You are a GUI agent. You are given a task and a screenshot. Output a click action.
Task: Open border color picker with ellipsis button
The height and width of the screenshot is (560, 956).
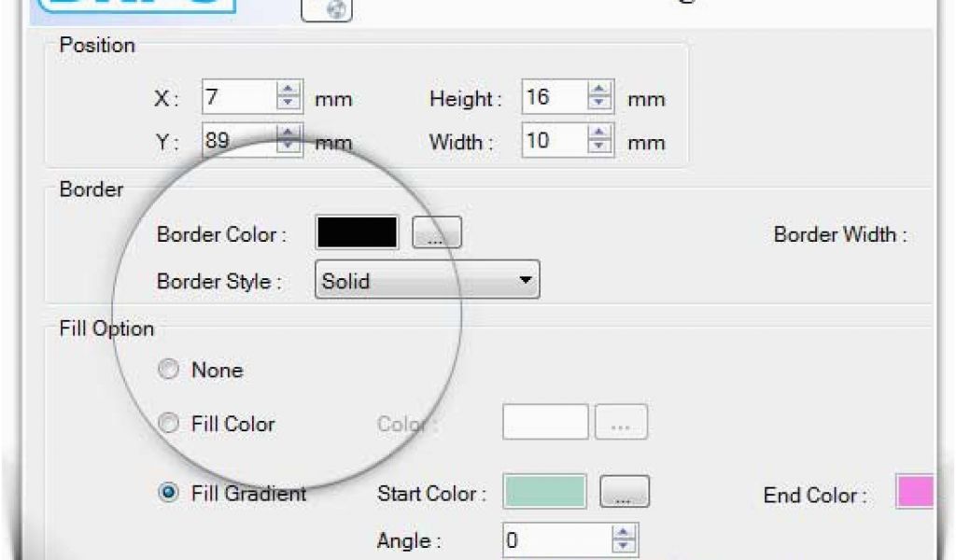(437, 235)
